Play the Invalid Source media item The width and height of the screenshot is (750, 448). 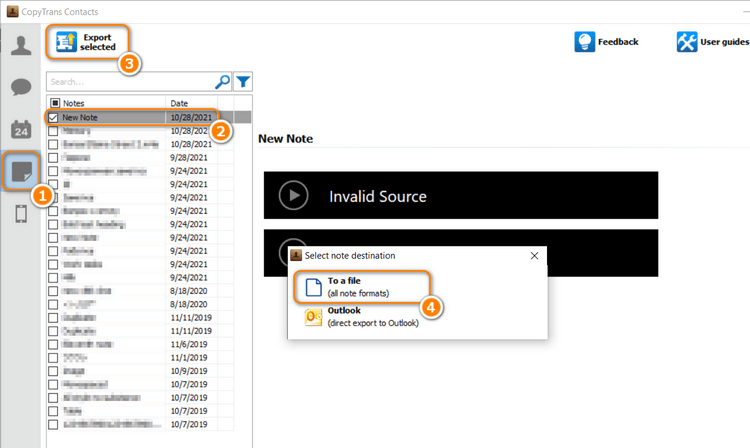click(x=293, y=195)
